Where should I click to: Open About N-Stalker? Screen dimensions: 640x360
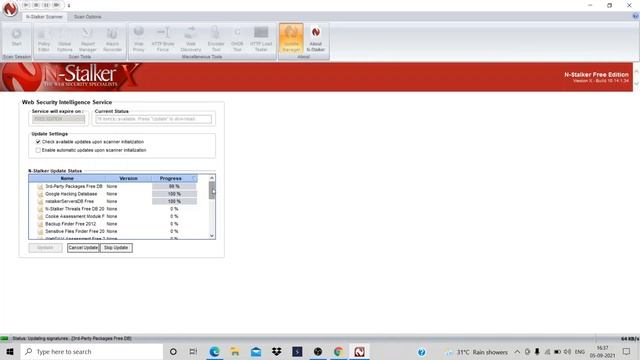(x=316, y=40)
